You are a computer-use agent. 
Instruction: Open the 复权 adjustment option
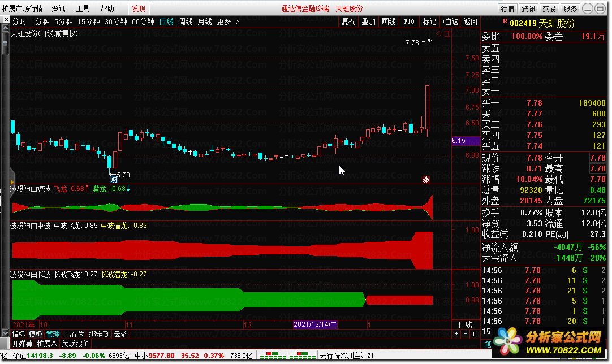[348, 22]
